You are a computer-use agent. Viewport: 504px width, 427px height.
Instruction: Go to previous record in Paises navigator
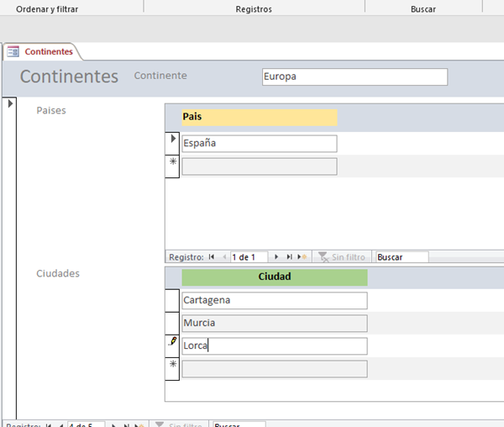click(x=223, y=257)
